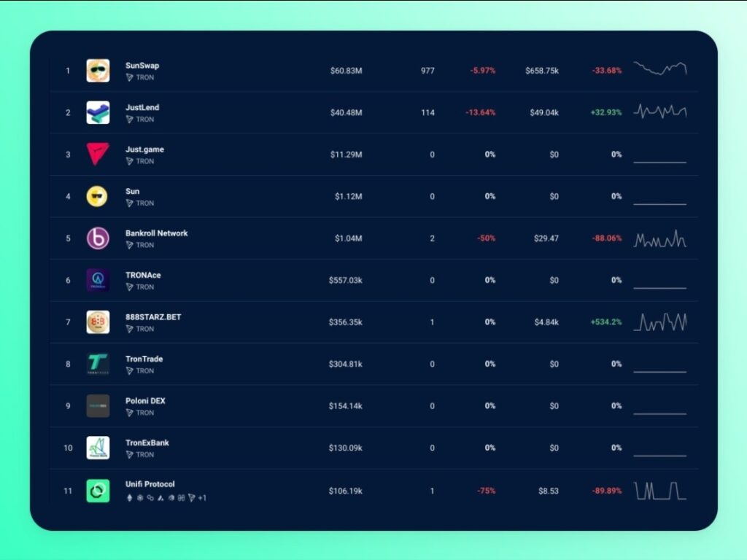
Task: Click the Sun yellow sunglasses logo
Action: 97,196
